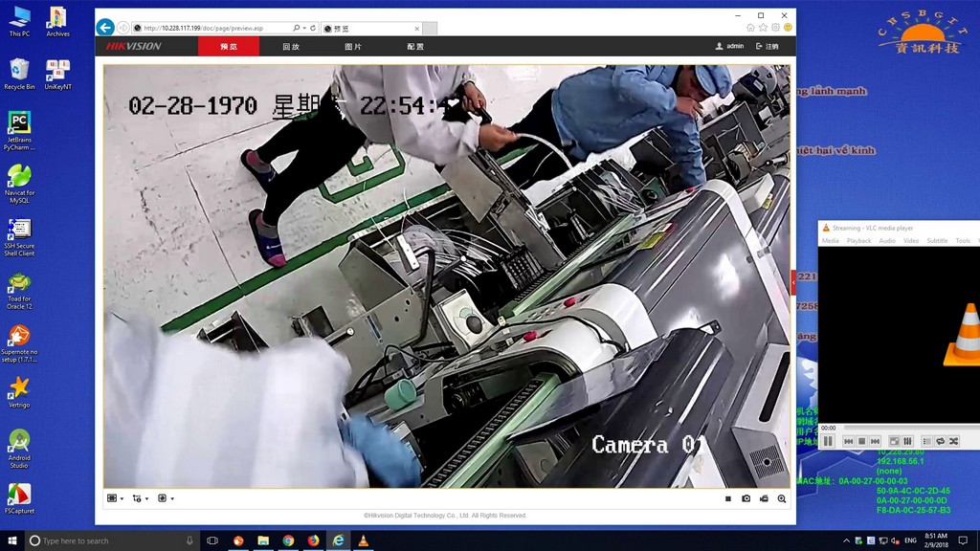
Task: Click the admin user account label
Action: 729,46
